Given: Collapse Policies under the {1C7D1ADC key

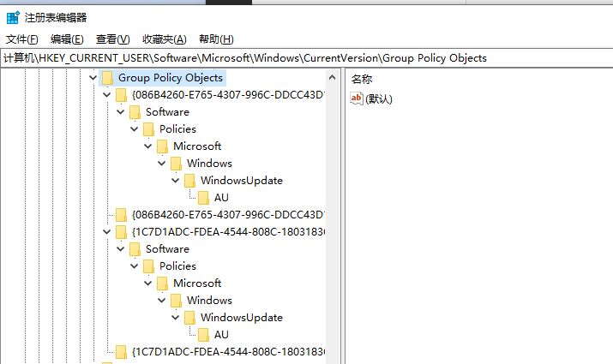Looking at the screenshot, I should (134, 266).
